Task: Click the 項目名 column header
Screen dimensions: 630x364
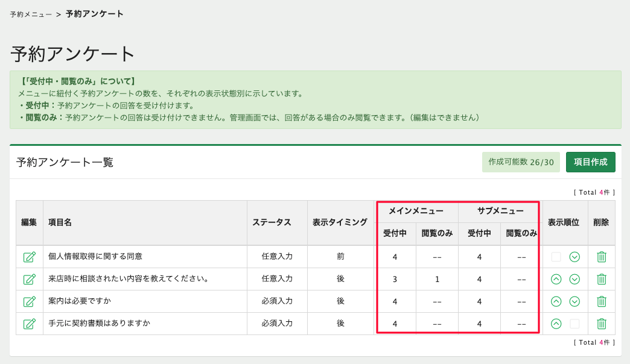Action: (x=60, y=222)
